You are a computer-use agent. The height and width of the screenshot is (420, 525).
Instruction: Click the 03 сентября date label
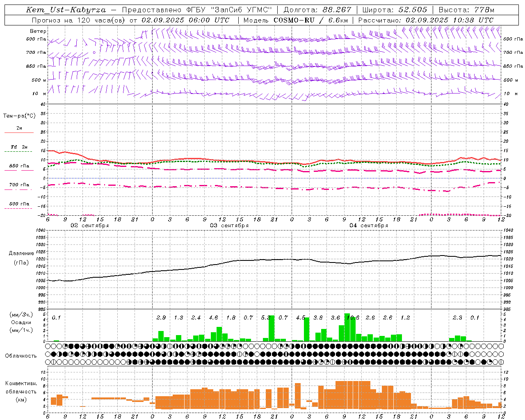tap(229, 226)
